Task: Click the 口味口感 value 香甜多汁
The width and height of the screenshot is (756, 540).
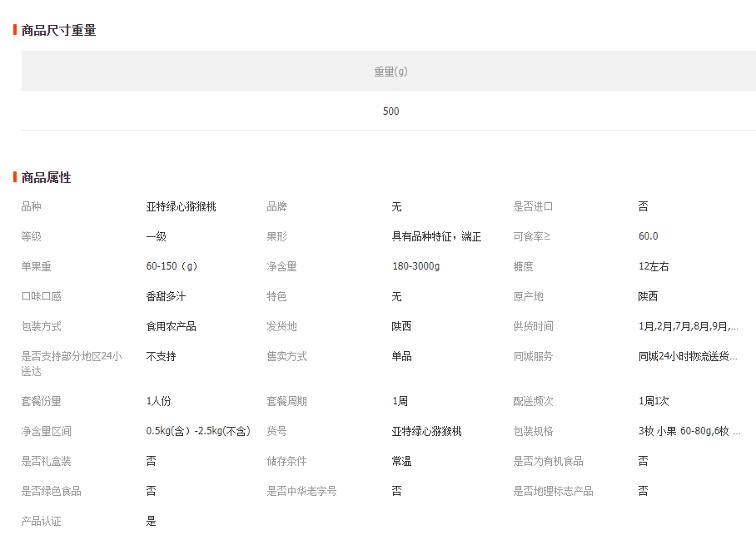Action: click(x=166, y=296)
